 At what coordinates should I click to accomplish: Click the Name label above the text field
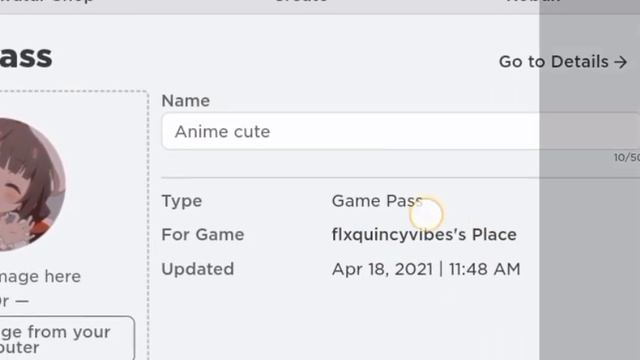click(x=186, y=101)
